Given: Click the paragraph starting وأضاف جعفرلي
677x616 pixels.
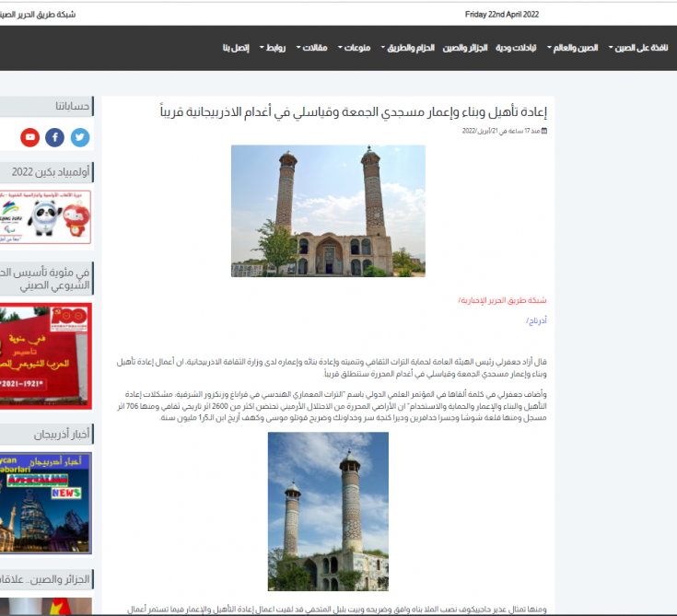Looking at the screenshot, I should click(332, 406).
